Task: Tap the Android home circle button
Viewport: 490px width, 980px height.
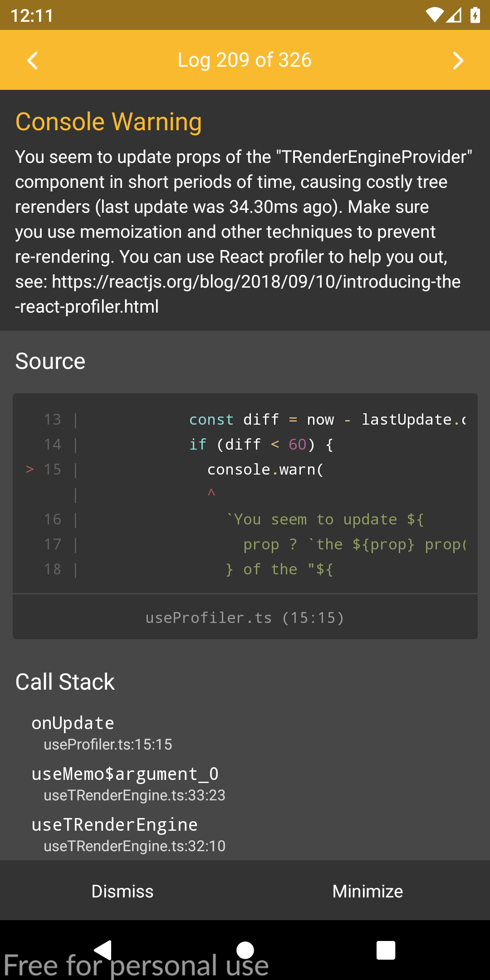Action: pyautogui.click(x=245, y=950)
